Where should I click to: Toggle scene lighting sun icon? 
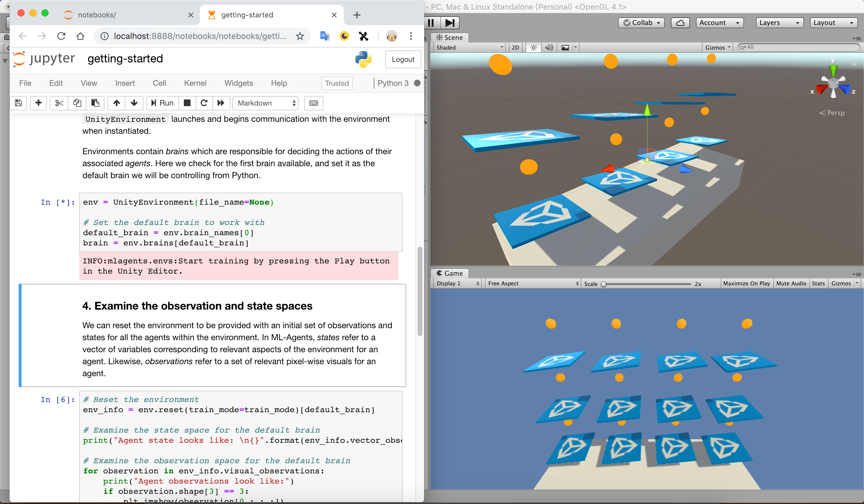533,47
